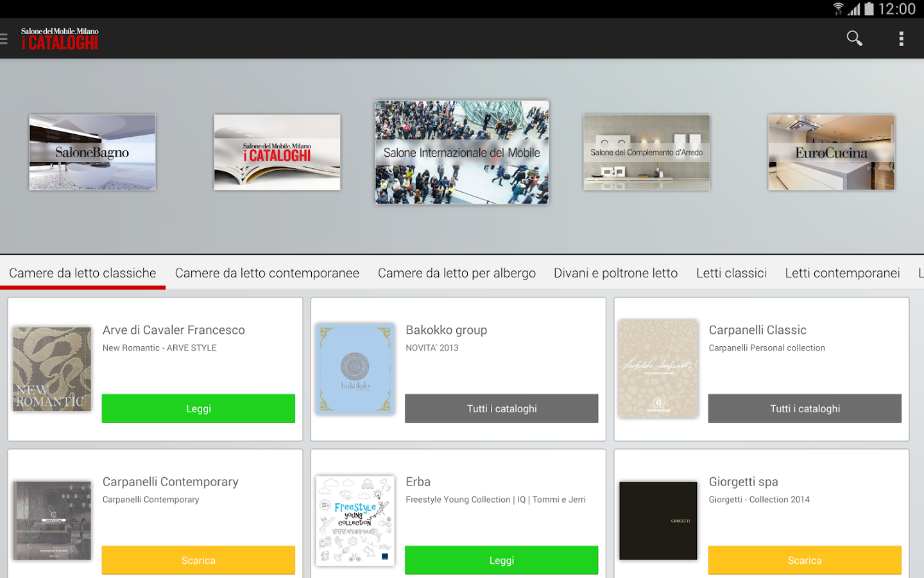Click Scarica for Carpanelli Contemporary

[198, 560]
